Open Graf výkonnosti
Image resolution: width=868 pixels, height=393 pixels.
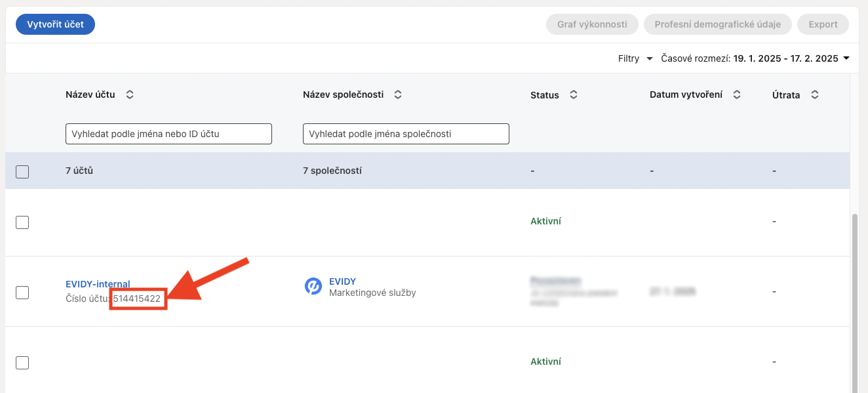(592, 24)
